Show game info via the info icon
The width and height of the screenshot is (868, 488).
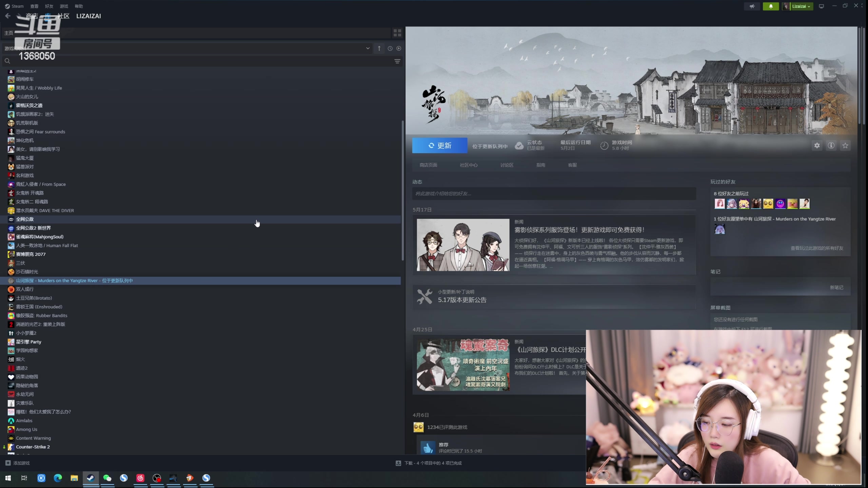[x=831, y=145]
